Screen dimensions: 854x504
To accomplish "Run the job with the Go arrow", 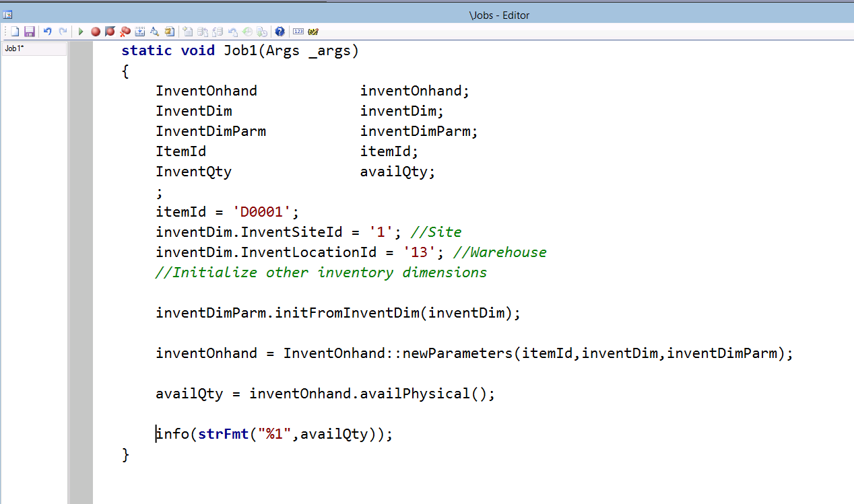I will point(80,32).
